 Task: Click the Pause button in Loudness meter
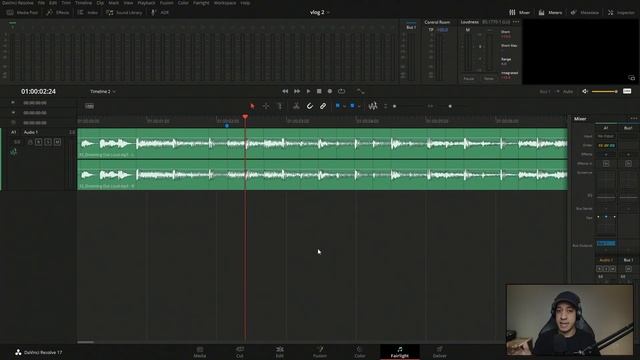tap(469, 78)
